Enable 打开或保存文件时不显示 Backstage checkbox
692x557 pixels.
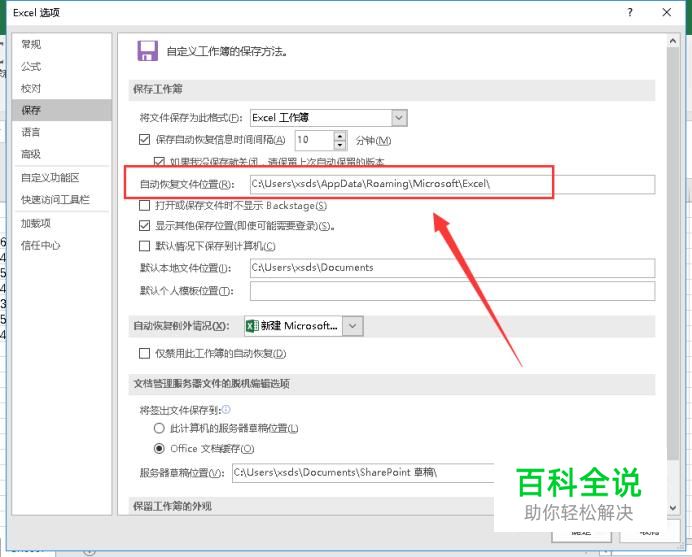(x=144, y=205)
